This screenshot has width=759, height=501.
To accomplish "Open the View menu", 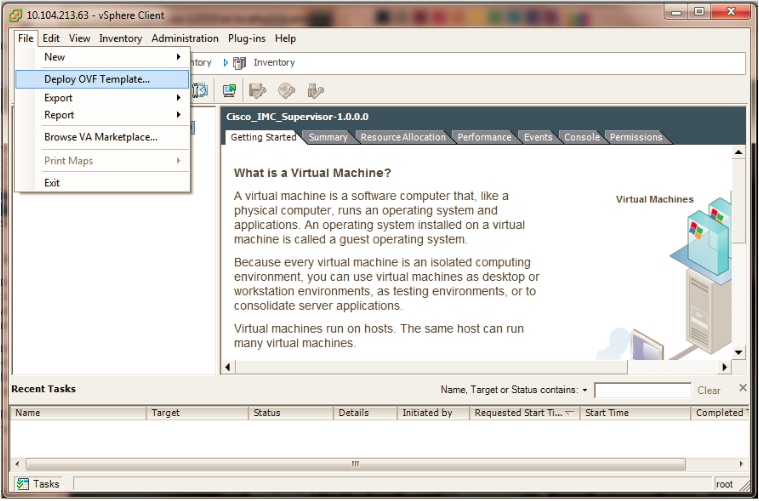I will click(x=79, y=38).
